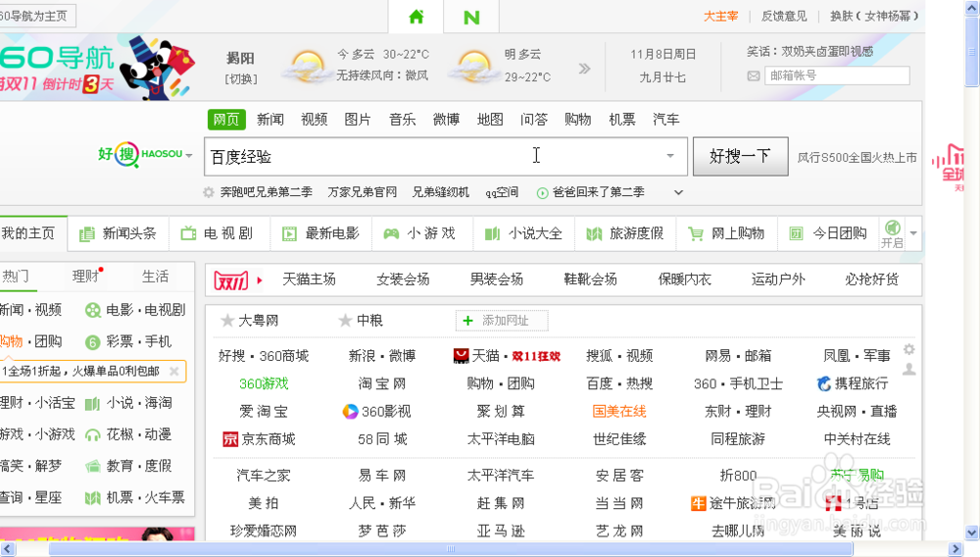The height and width of the screenshot is (557, 980).
Task: Click the green play icon before 爸爸回来了第二季
Action: pyautogui.click(x=543, y=193)
